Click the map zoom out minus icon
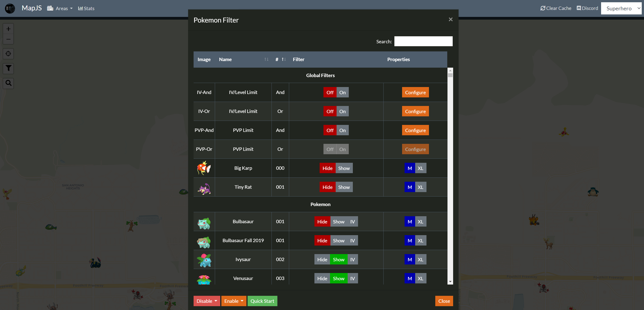 click(x=8, y=39)
